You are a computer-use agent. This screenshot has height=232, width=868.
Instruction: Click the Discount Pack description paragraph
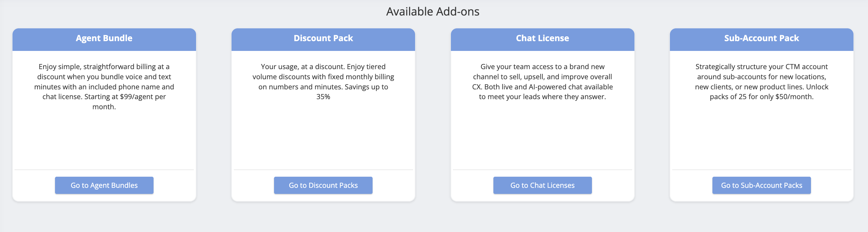point(323,82)
